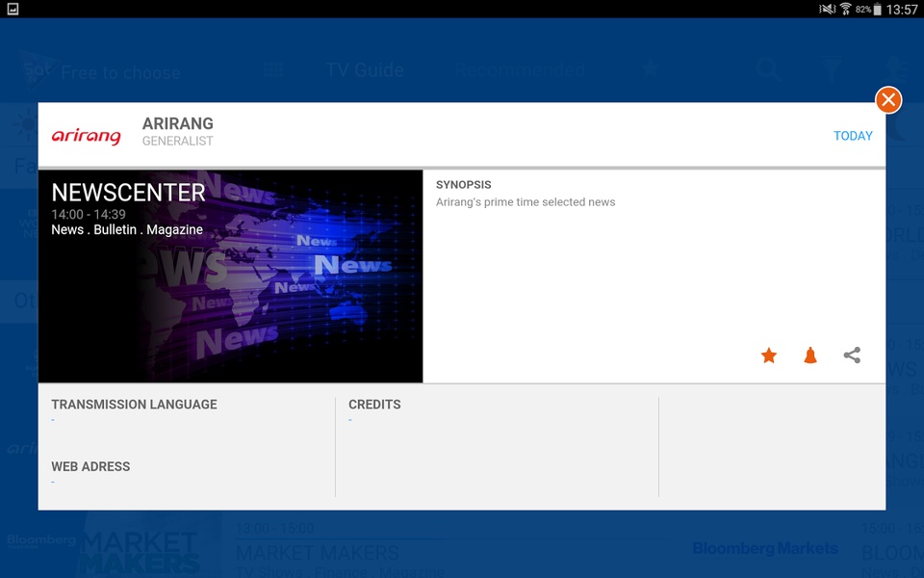Set a reminder using the bell icon
This screenshot has width=924, height=578.
pos(810,355)
